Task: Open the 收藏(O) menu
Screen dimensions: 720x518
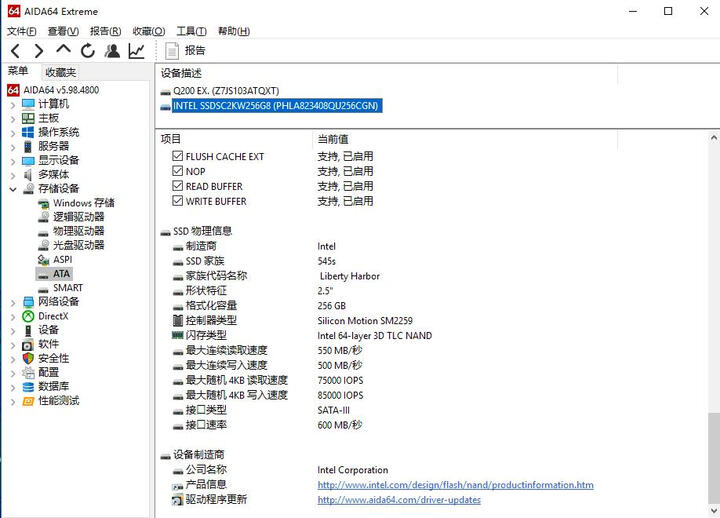Action: click(149, 31)
